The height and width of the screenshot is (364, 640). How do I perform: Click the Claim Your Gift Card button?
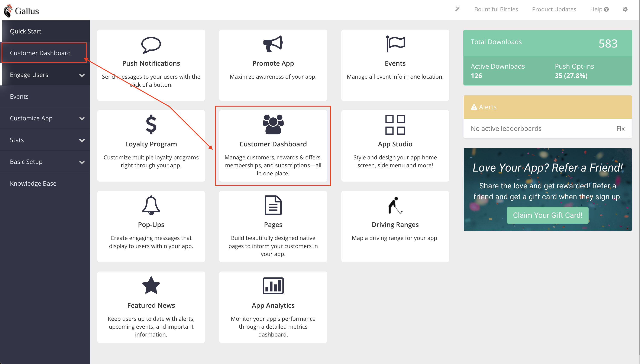pyautogui.click(x=547, y=215)
